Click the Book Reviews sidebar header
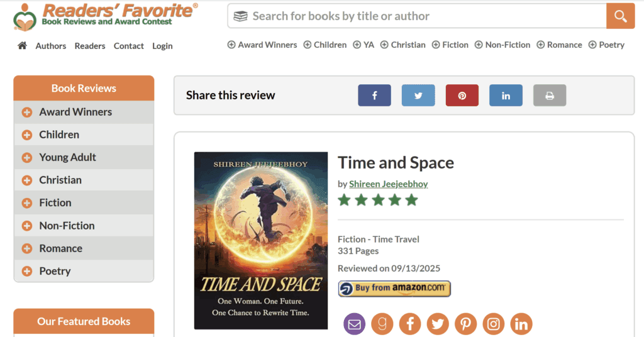 pos(84,88)
